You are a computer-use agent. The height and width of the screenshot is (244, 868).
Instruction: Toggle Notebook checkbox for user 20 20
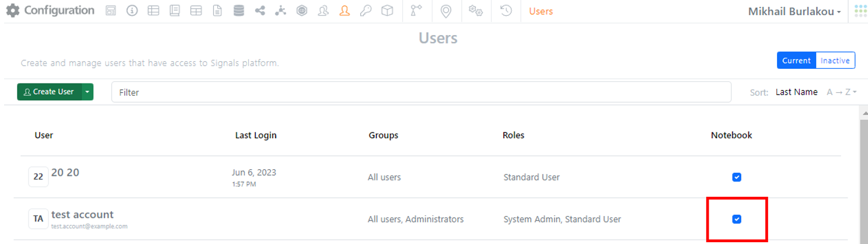pyautogui.click(x=737, y=177)
